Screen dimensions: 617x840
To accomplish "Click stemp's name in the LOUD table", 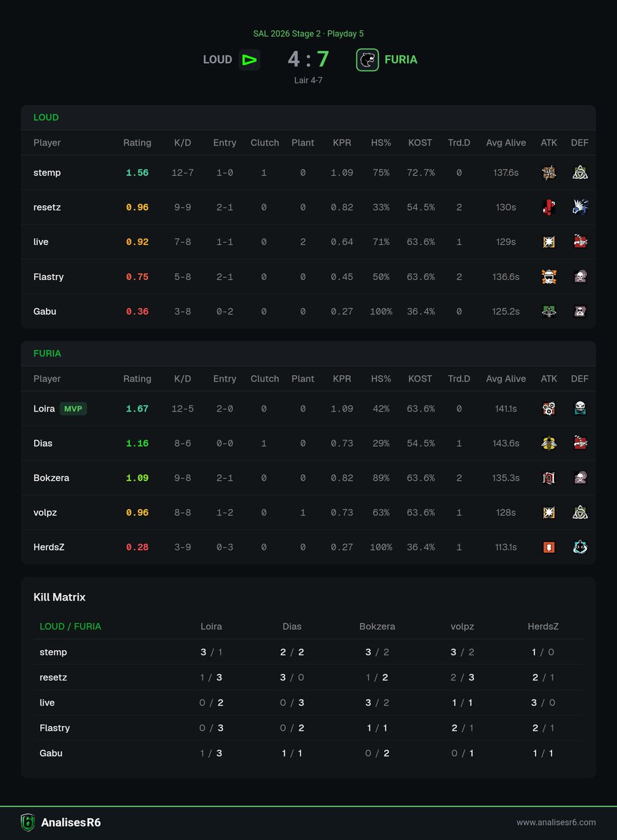I will click(x=47, y=173).
